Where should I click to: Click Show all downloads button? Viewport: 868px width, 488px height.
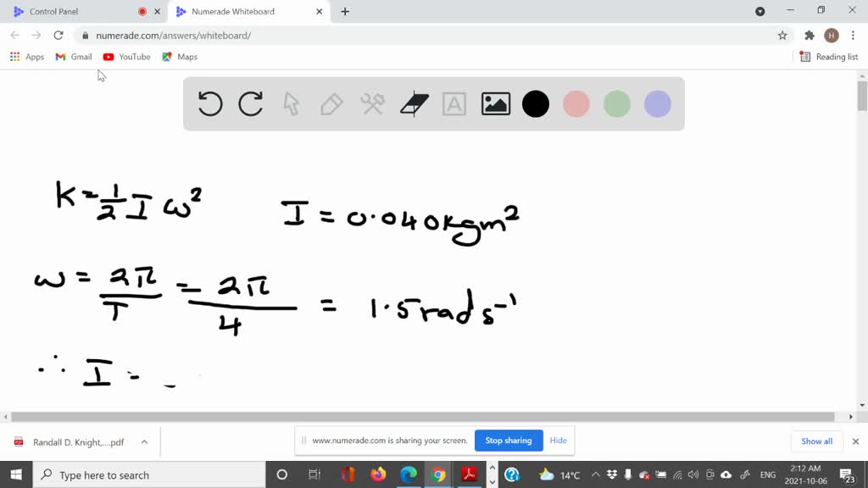pos(816,441)
